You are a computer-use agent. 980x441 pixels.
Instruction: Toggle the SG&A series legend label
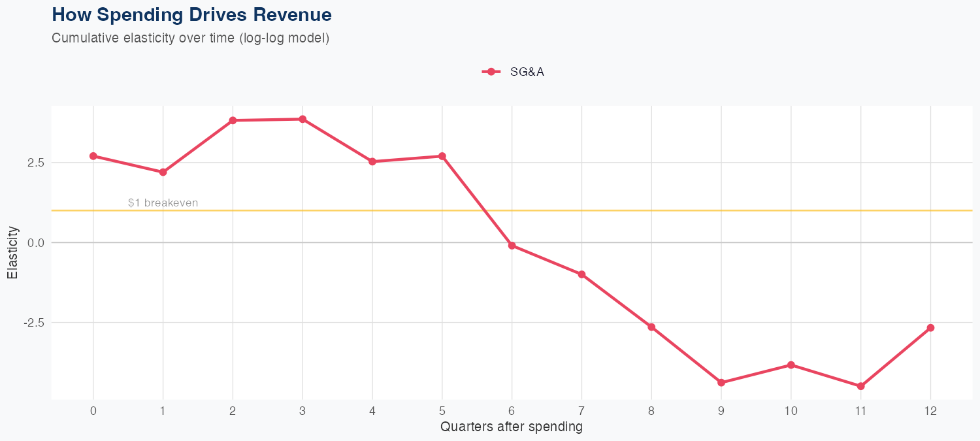click(527, 72)
